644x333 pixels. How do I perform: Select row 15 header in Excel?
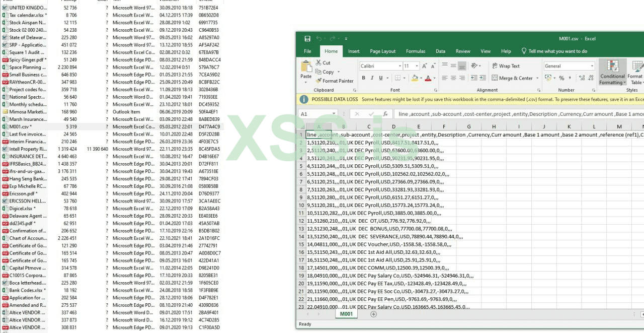click(301, 244)
